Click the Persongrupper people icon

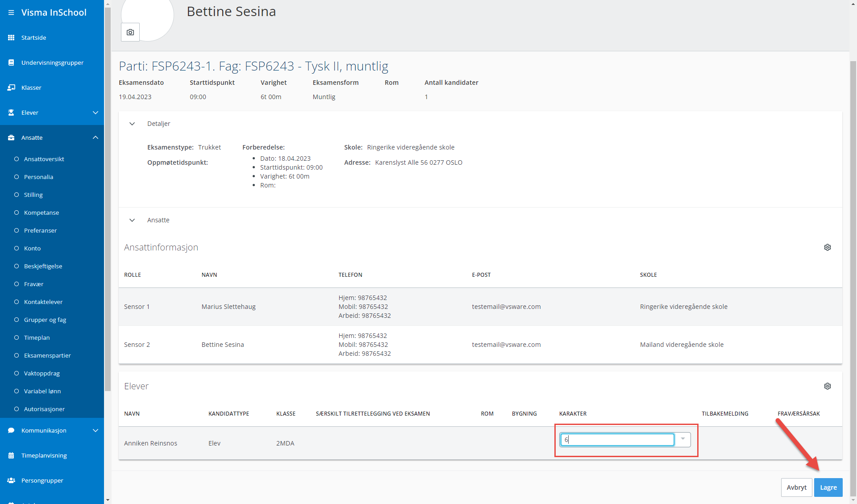[x=11, y=480]
